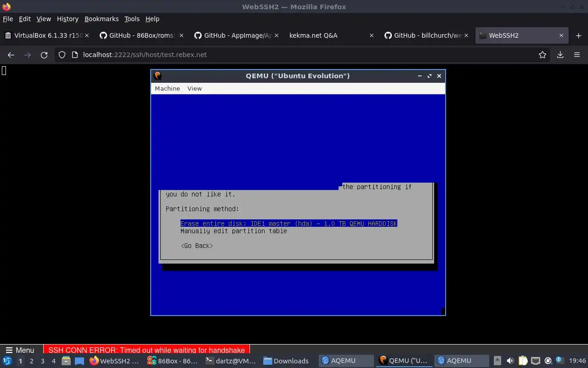Open the Firefox hamburger application menu

click(x=577, y=55)
